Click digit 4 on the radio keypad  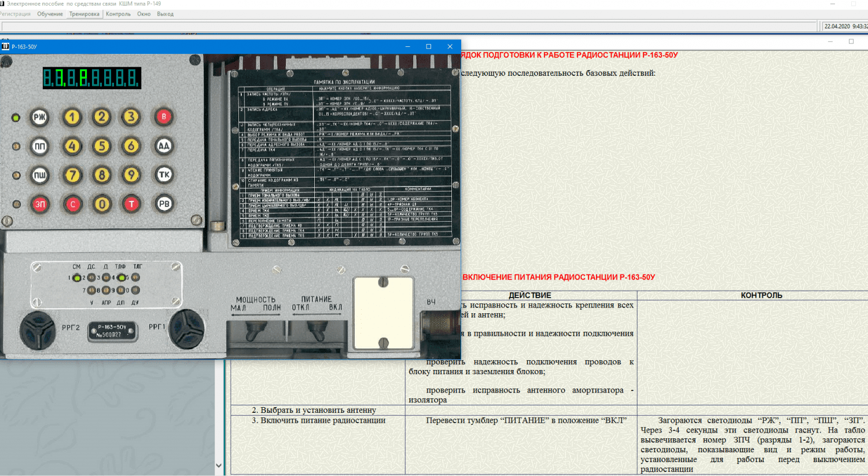click(x=72, y=147)
